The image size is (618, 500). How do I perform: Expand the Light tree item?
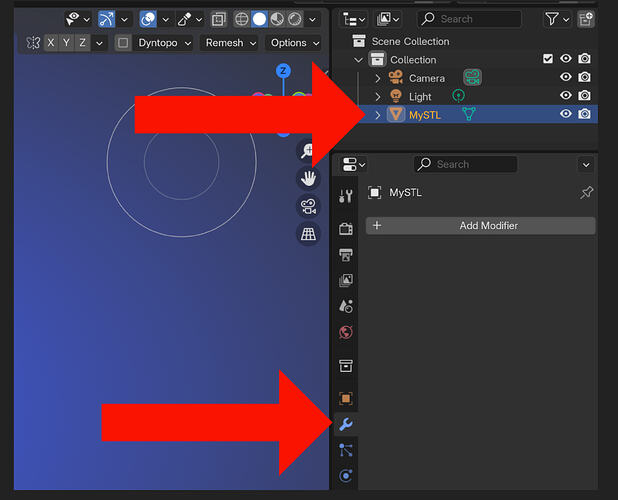point(378,97)
